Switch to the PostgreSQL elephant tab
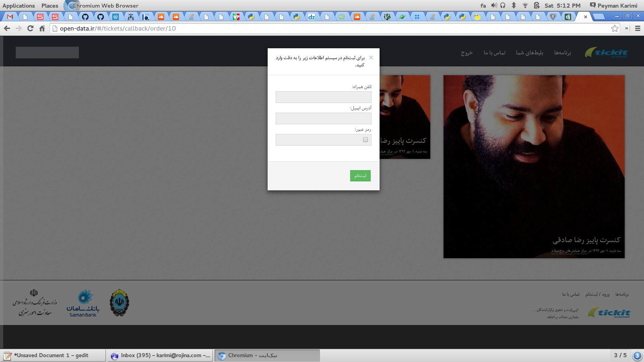644x362 pixels. point(553,17)
